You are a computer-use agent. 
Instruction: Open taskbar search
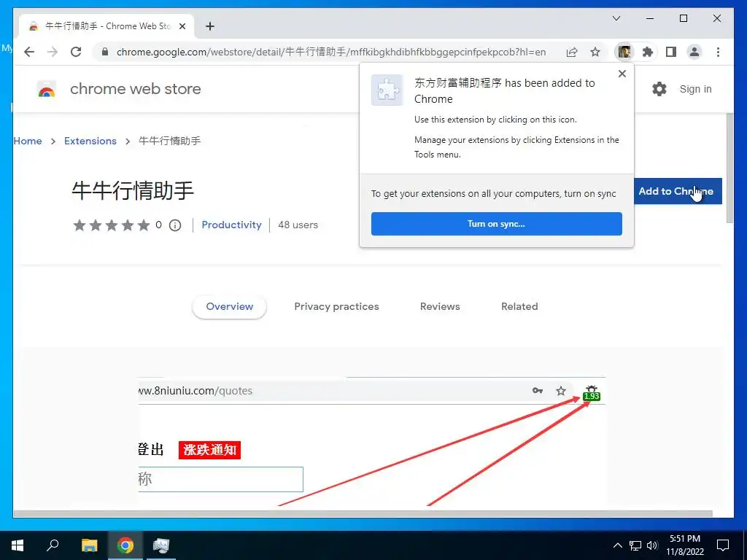[53, 545]
